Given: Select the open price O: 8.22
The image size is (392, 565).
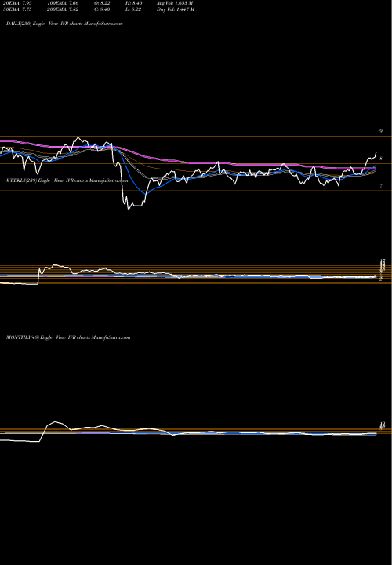Looking at the screenshot, I should (x=102, y=3).
